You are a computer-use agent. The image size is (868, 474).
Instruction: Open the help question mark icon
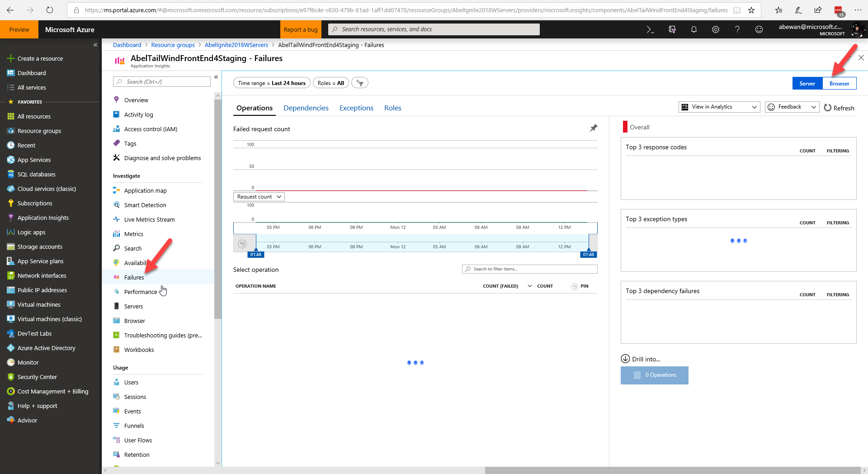(x=737, y=29)
